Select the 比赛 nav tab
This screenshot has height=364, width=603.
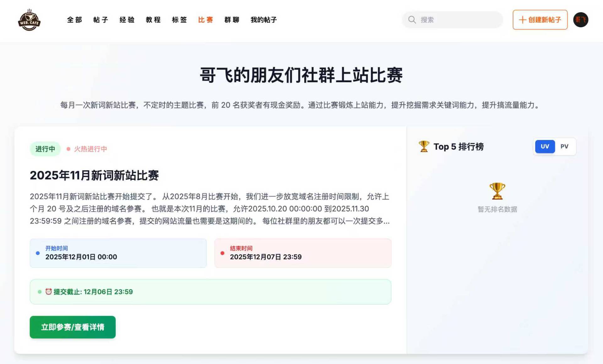[x=206, y=20]
